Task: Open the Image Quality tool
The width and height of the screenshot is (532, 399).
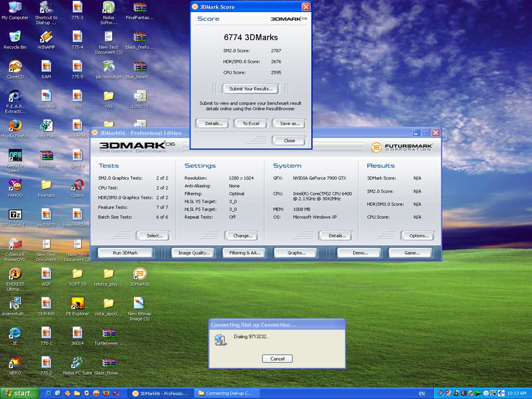Action: 194,253
